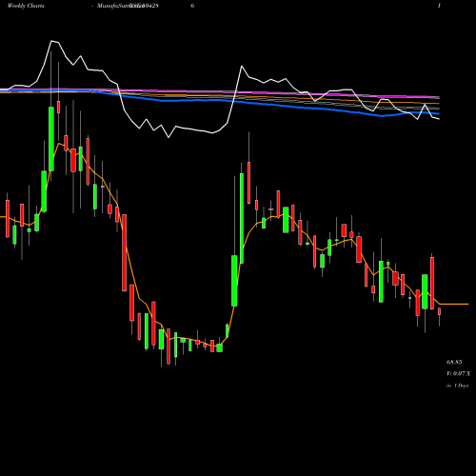Image resolution: width=476 pixels, height=476 pixels.
Task: Click the tallest green candle near the chart peak
Action: (51, 139)
